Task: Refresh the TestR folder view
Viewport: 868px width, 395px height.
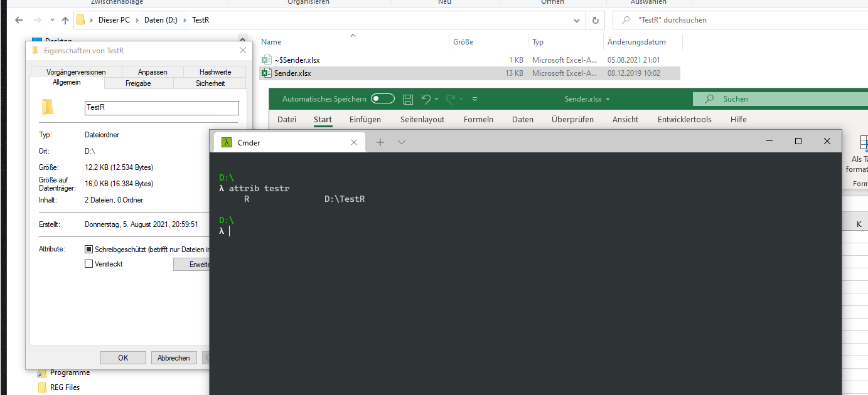Action: coord(596,20)
